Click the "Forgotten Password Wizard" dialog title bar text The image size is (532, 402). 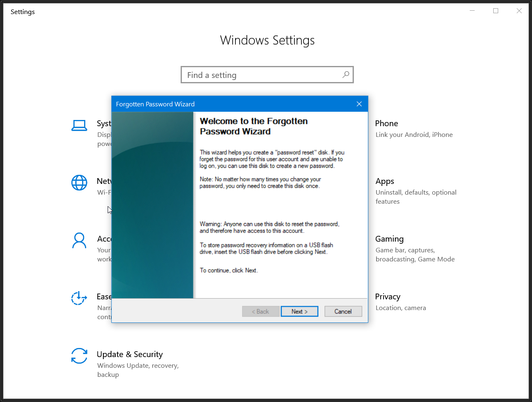click(x=155, y=104)
